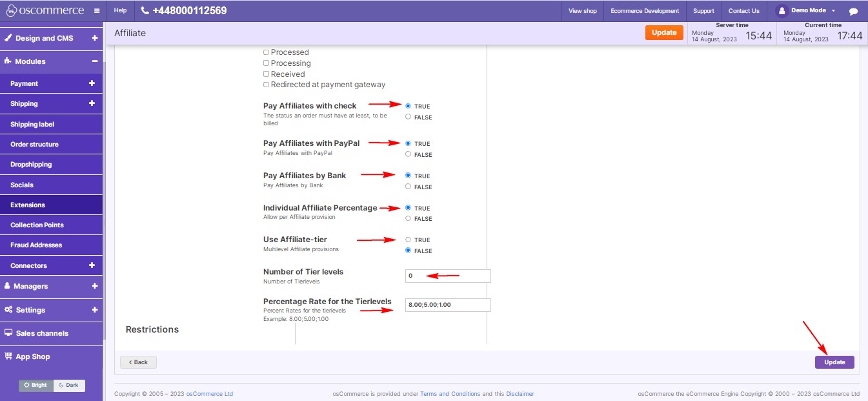Viewport: 868px width, 401px height.
Task: Switch to Bright theme
Action: tap(35, 386)
